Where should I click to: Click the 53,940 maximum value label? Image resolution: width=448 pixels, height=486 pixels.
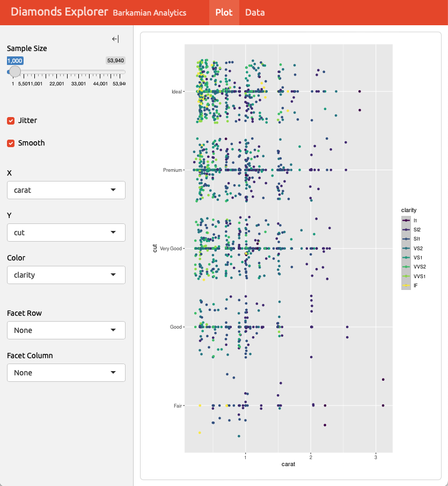pos(115,61)
